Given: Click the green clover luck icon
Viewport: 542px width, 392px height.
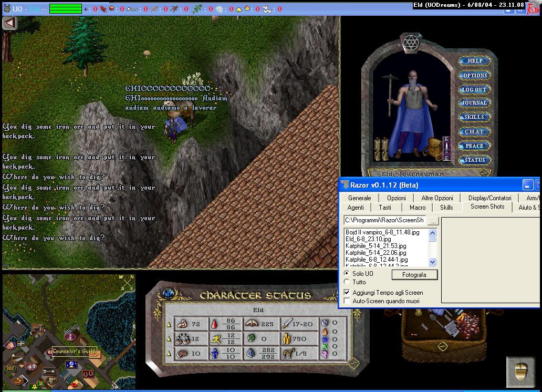Looking at the screenshot, I should pos(251,339).
